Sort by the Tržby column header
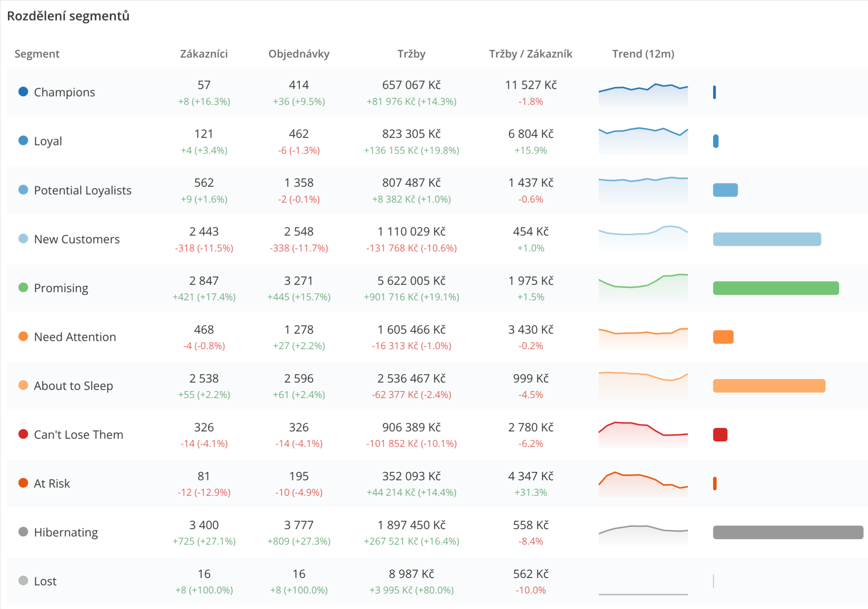 [x=411, y=54]
